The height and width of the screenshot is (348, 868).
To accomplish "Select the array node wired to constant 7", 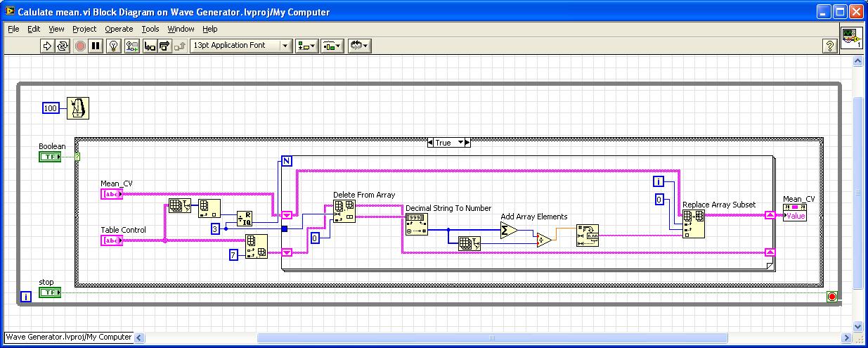I will coord(256,246).
